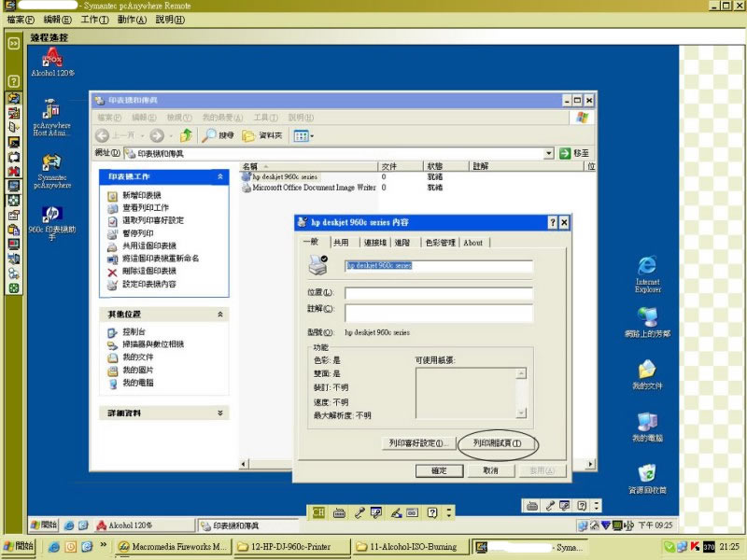Switch to 共用 tab
747x560 pixels.
pyautogui.click(x=341, y=243)
